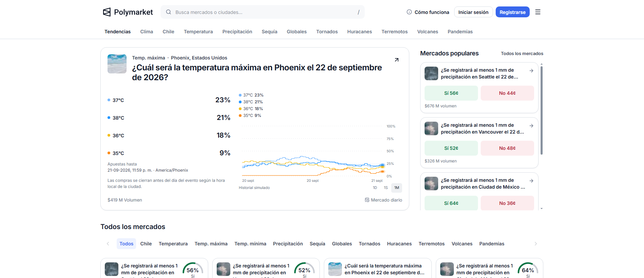The height and width of the screenshot is (278, 644).
Task: Click the slash shortcut icon in search
Action: click(359, 12)
